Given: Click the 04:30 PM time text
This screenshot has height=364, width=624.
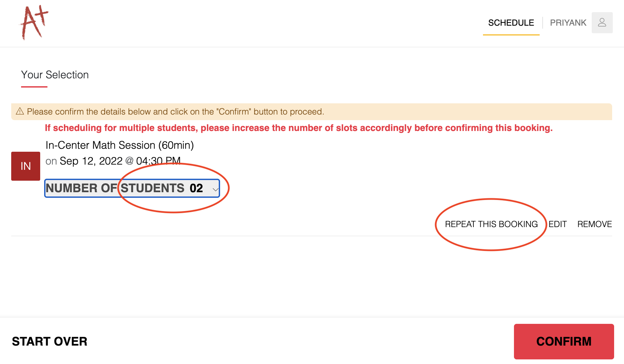Looking at the screenshot, I should tap(158, 161).
